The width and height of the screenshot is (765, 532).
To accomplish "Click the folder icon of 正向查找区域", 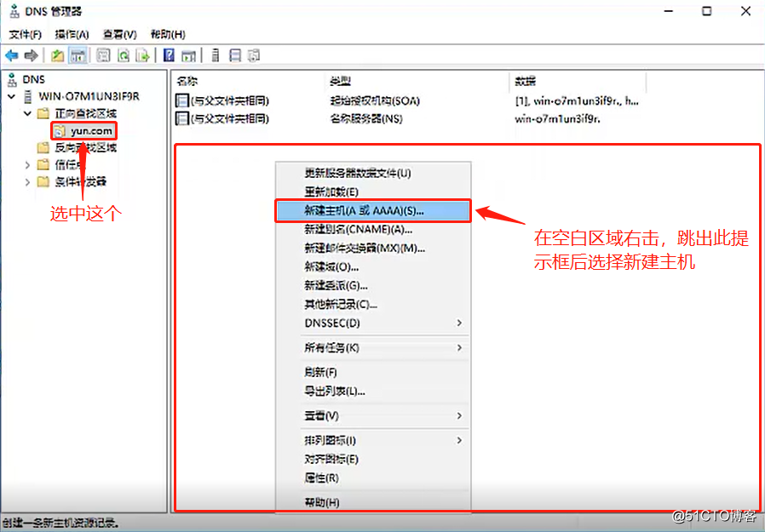I will pyautogui.click(x=43, y=113).
